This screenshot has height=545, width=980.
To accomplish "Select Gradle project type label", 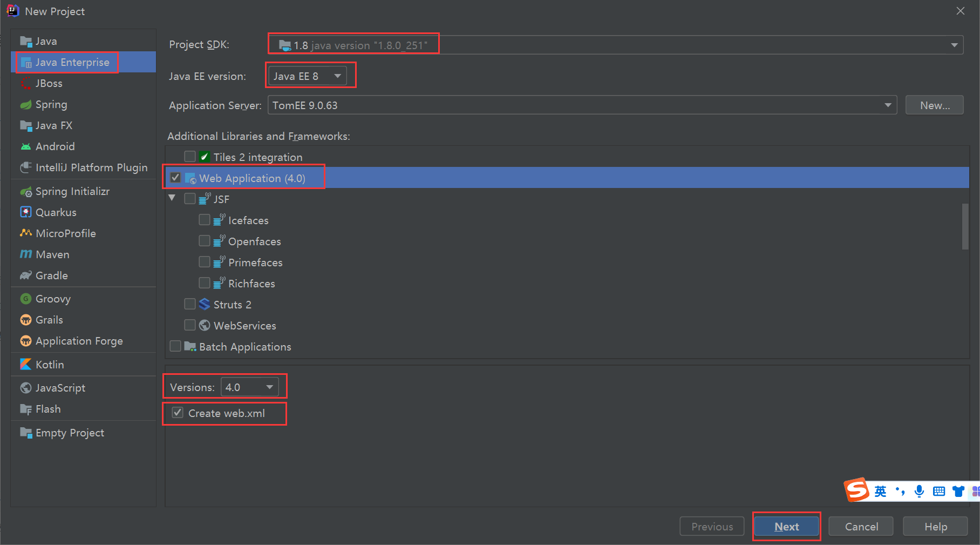I will [x=52, y=275].
